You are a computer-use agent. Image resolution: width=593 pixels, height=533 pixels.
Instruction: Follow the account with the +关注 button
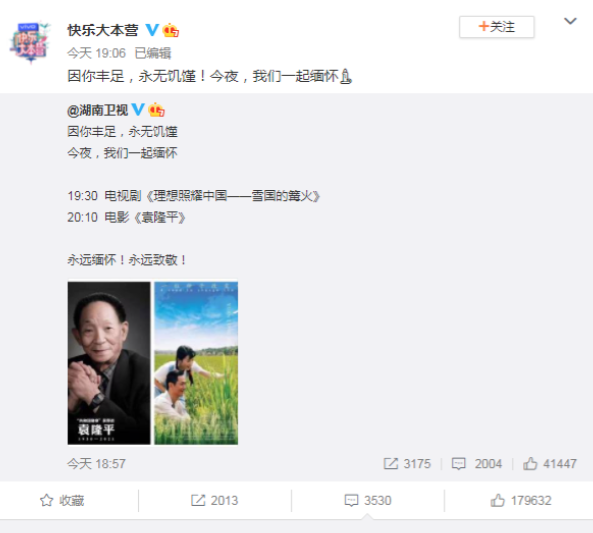tap(497, 27)
